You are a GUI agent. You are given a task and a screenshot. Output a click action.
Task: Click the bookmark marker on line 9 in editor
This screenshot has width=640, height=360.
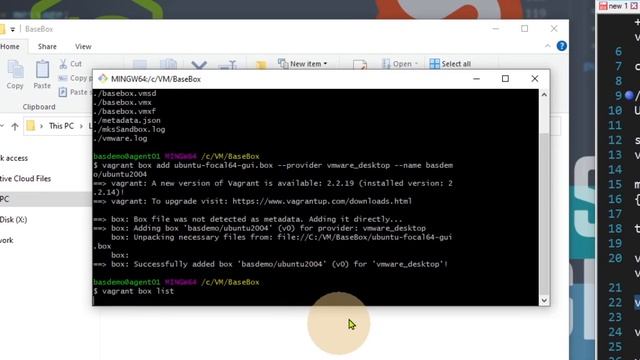coord(629,96)
